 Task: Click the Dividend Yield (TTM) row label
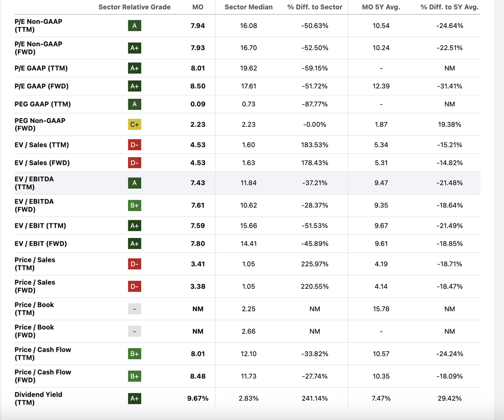38,398
